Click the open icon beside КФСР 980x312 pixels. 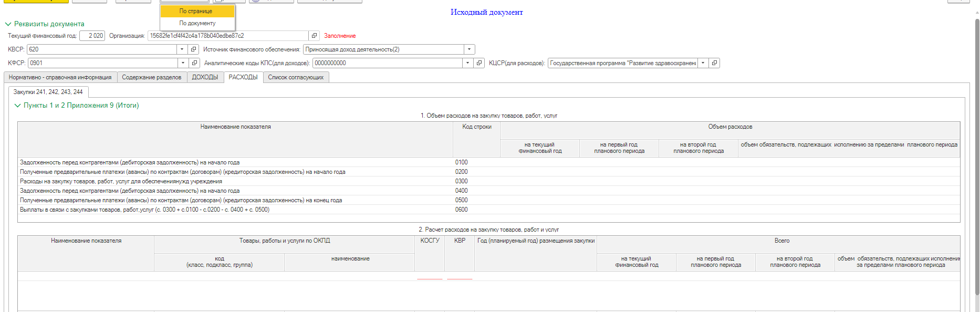[194, 63]
